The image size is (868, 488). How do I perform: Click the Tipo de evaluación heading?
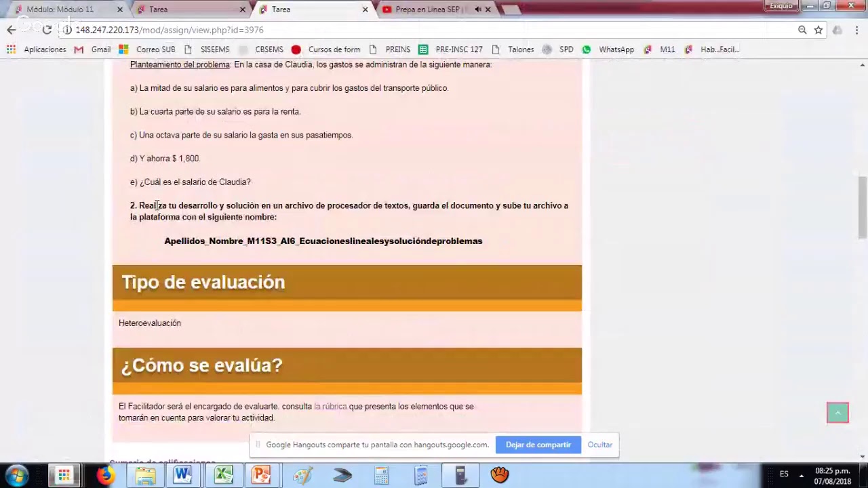coord(203,283)
